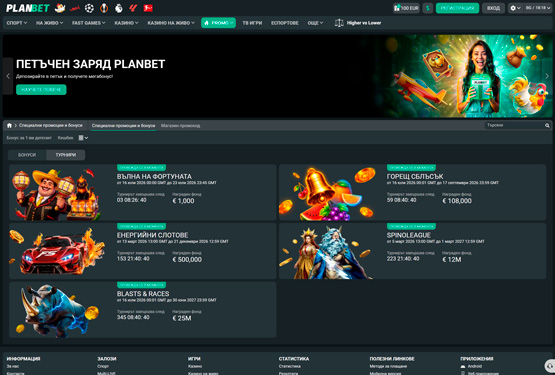Open the footer Казино link under ИГРИ
The height and width of the screenshot is (375, 555).
(x=195, y=366)
